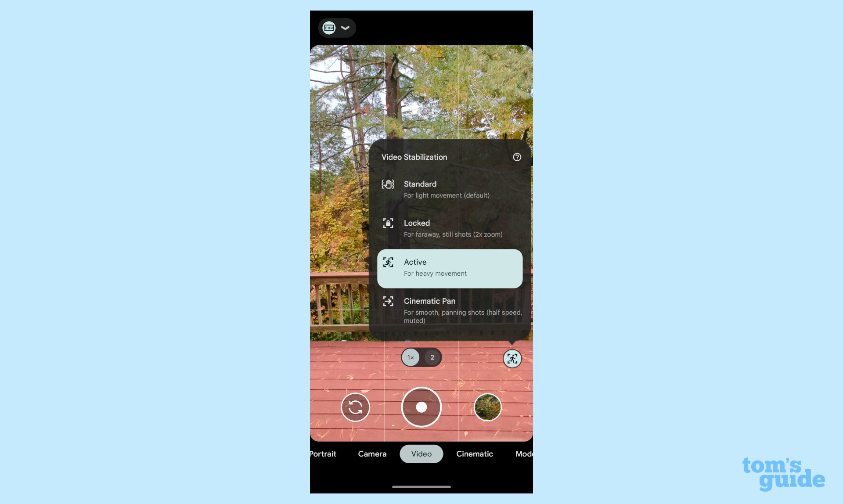Tap the Cinematic Pan stabilization icon
843x504 pixels.
coord(388,301)
